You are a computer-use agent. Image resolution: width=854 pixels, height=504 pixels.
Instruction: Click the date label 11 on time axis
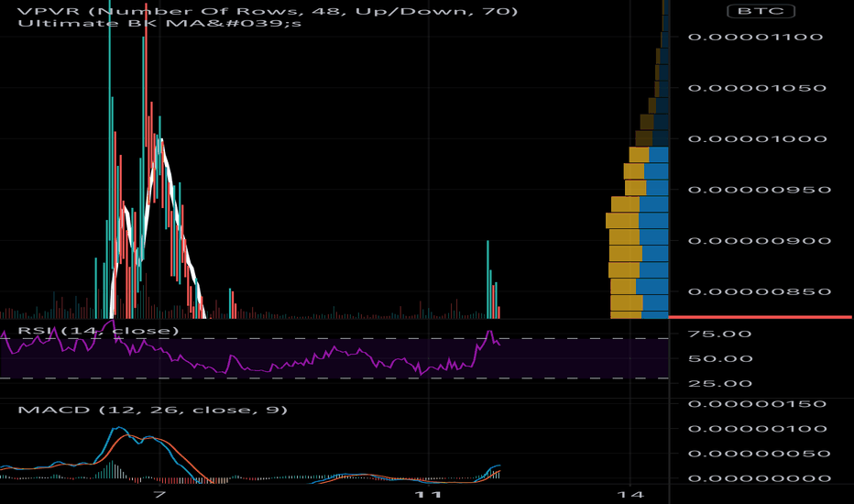pyautogui.click(x=428, y=495)
